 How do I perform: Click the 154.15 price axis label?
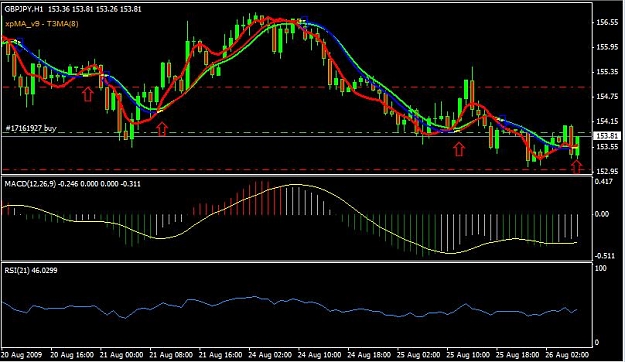tap(607, 121)
